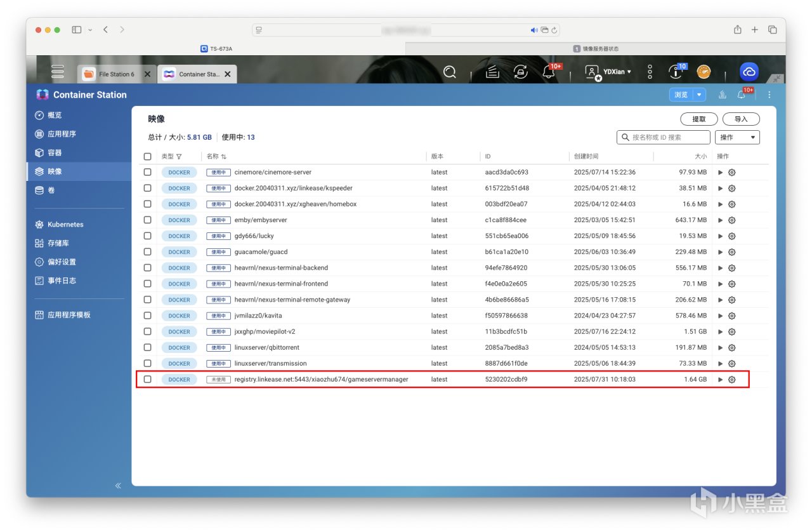Open the QTS main menu hamburger icon
This screenshot has width=812, height=532.
(58, 72)
